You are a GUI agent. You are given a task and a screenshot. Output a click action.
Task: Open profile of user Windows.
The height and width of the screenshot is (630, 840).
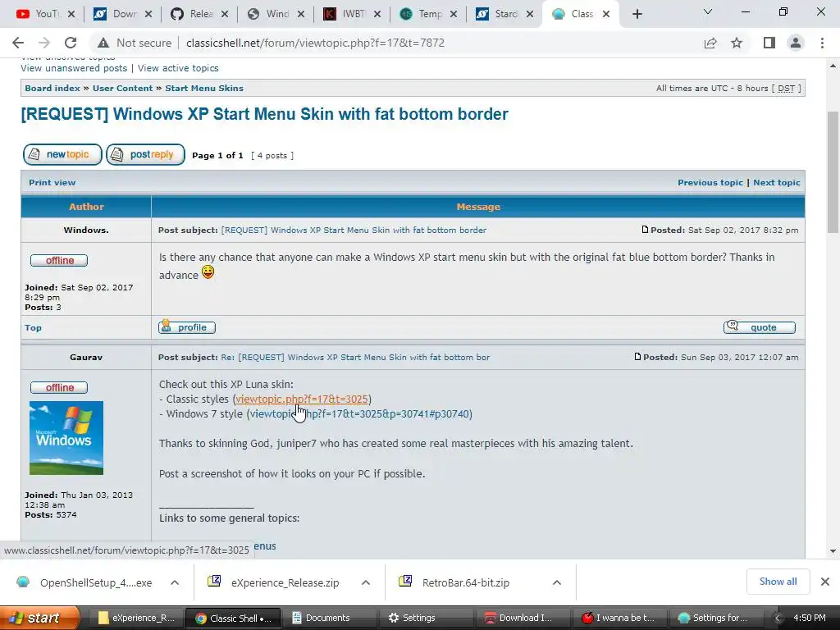point(187,327)
